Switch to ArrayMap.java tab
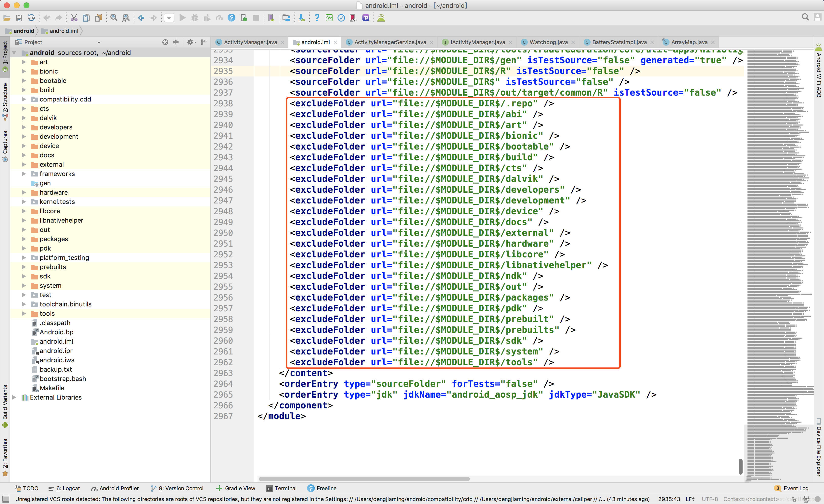The image size is (824, 504). 689,42
